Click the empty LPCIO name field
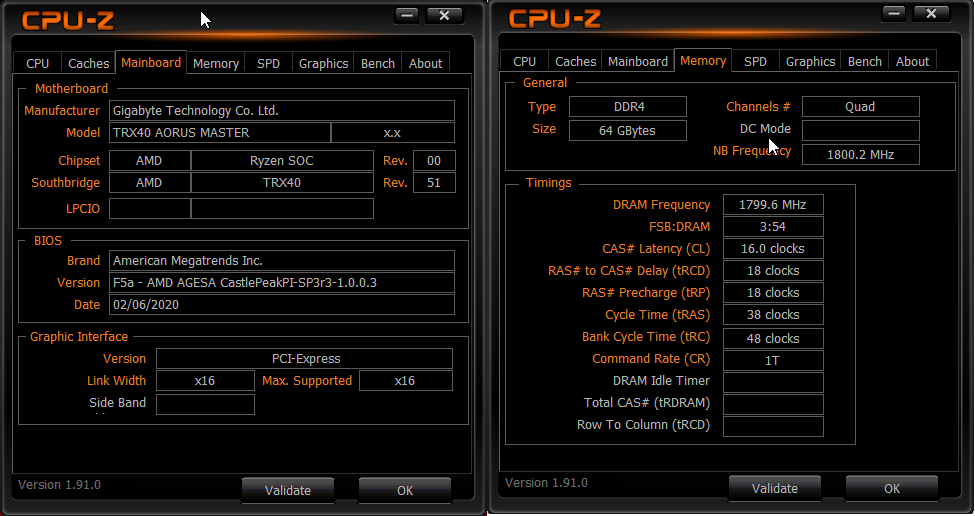The image size is (975, 516). 282,208
